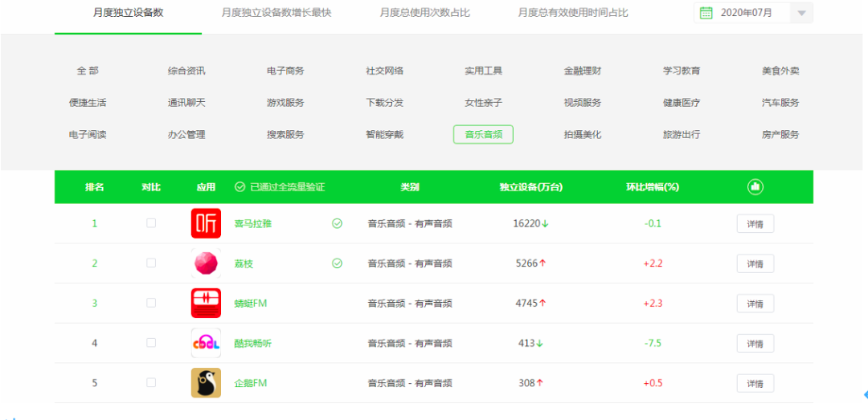
Task: Tick the compare checkbox for 酷我畅听
Action: [151, 343]
